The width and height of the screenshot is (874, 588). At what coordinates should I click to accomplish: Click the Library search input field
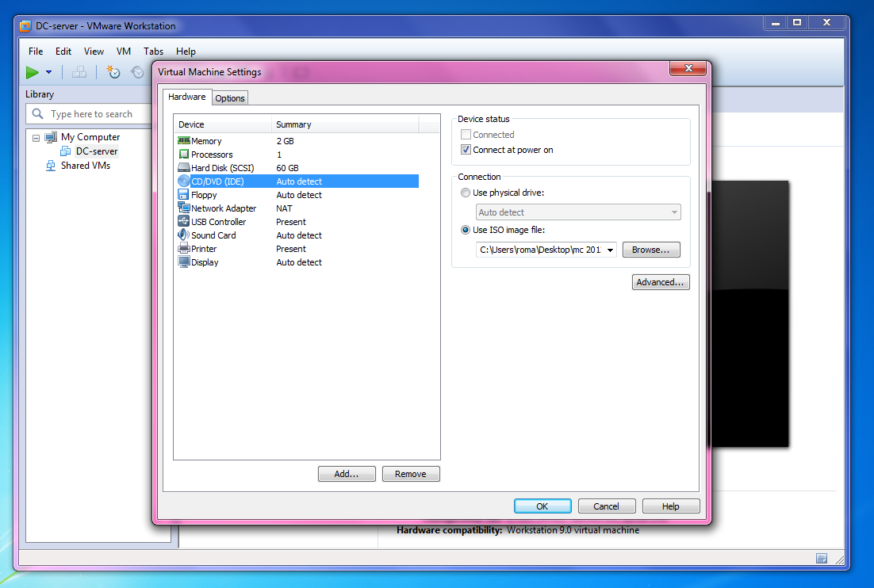click(x=89, y=113)
